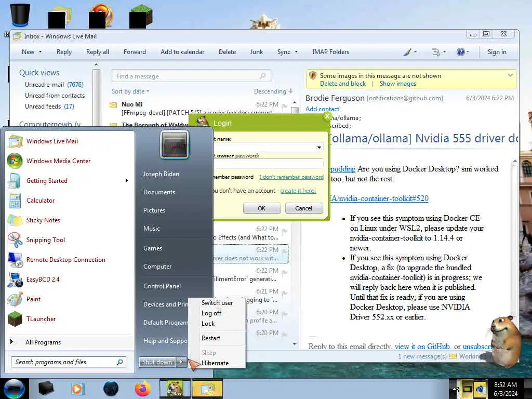Open the Calculator icon

pos(15,201)
